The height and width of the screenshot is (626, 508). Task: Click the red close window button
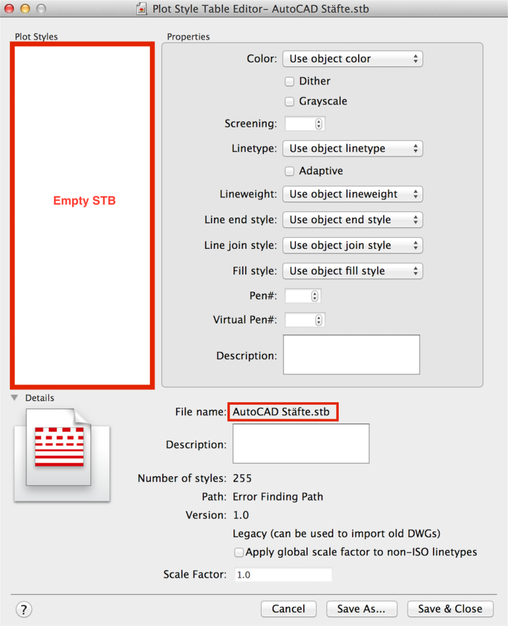9,8
